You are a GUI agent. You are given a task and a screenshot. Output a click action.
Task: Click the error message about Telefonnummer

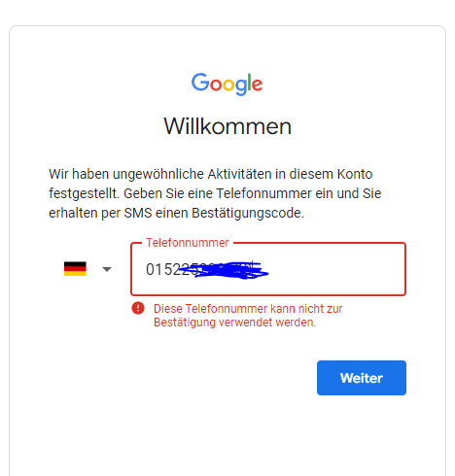[x=248, y=316]
